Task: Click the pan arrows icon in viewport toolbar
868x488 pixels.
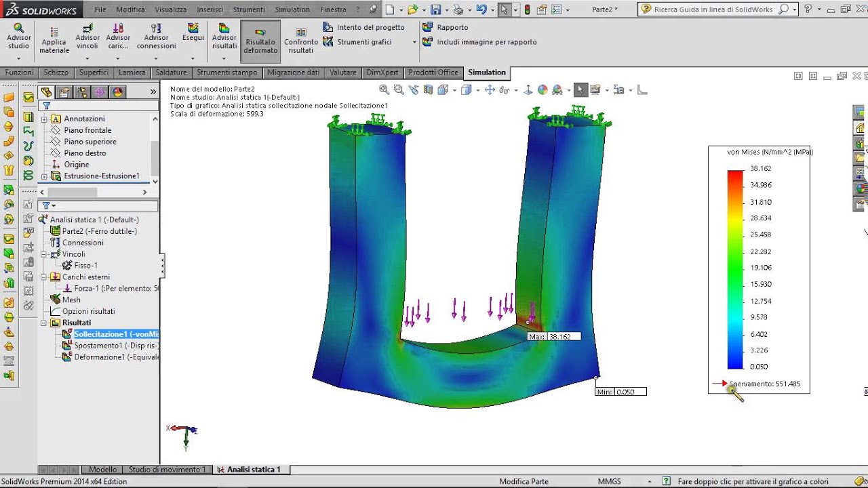Action: [490, 89]
